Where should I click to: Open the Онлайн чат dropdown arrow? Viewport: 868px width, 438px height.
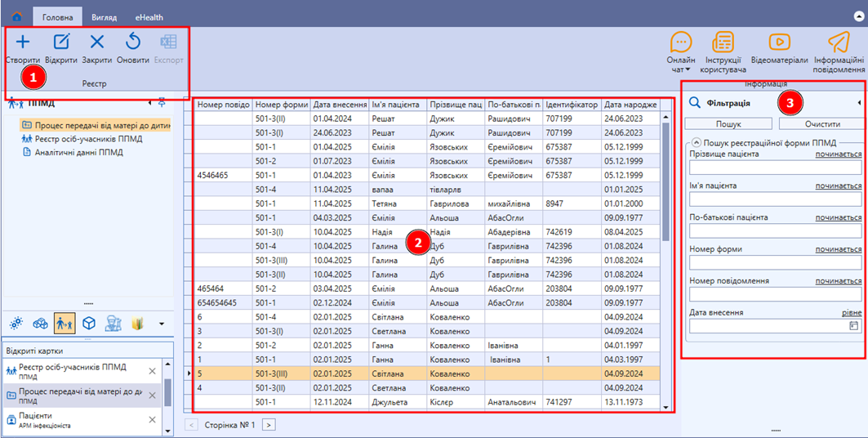coord(688,69)
